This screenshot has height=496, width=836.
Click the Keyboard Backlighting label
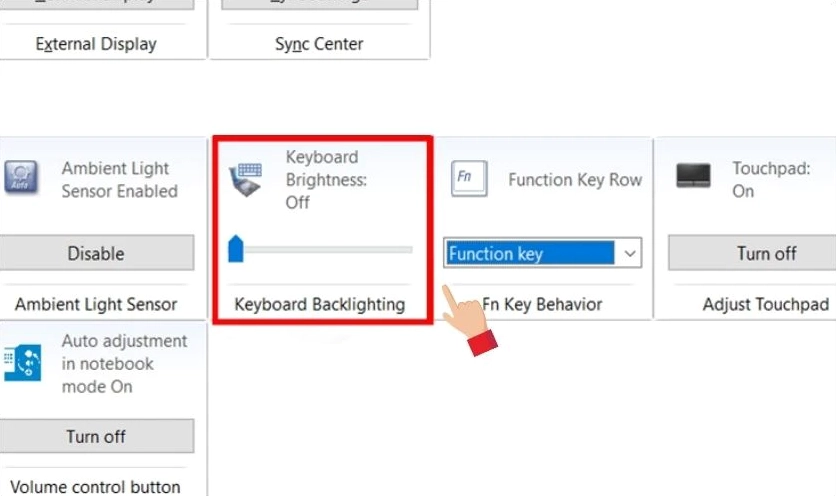320,304
